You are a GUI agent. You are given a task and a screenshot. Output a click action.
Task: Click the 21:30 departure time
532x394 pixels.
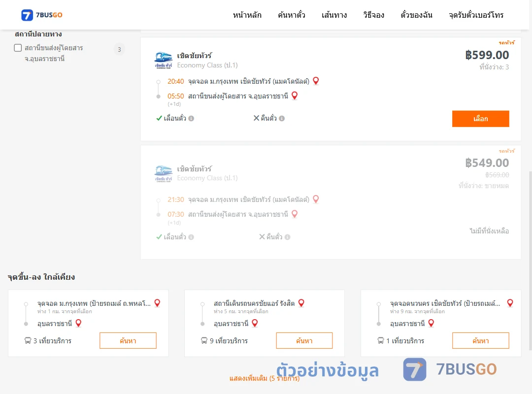(176, 199)
